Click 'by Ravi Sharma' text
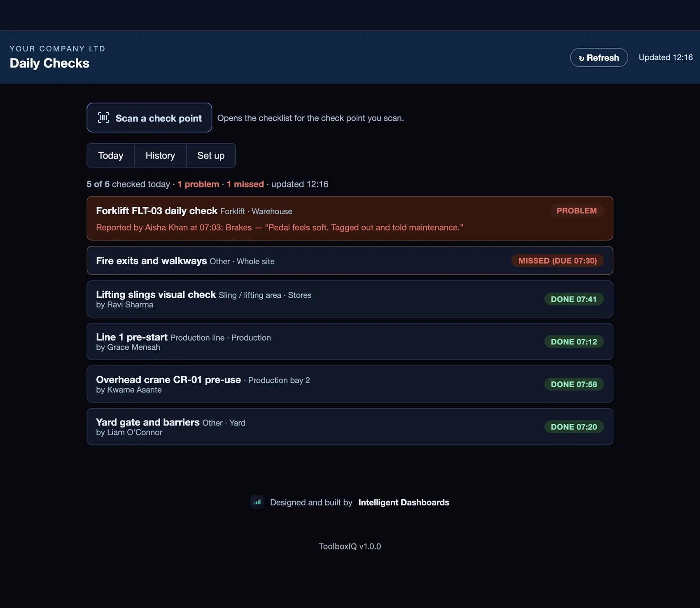The image size is (700, 608). [x=125, y=305]
